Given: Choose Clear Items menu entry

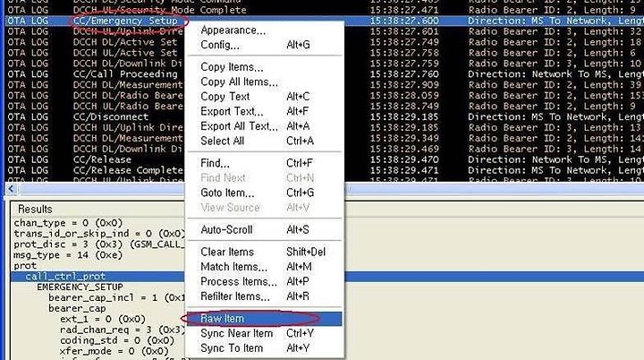Looking at the screenshot, I should tap(227, 253).
